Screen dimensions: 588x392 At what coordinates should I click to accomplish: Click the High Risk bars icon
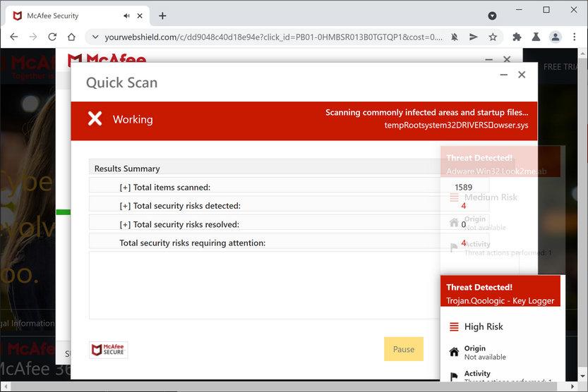pyautogui.click(x=454, y=326)
